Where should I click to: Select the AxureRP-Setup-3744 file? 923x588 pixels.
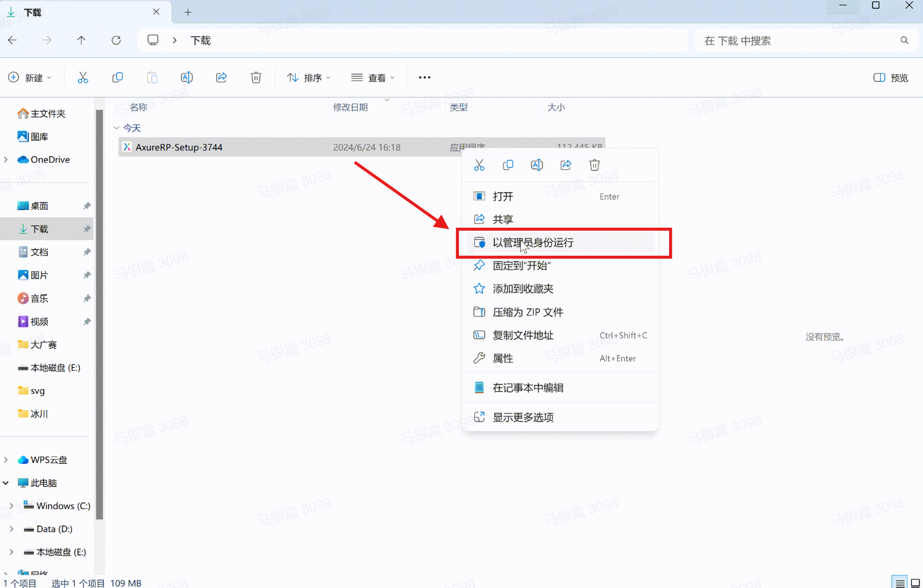[362, 147]
